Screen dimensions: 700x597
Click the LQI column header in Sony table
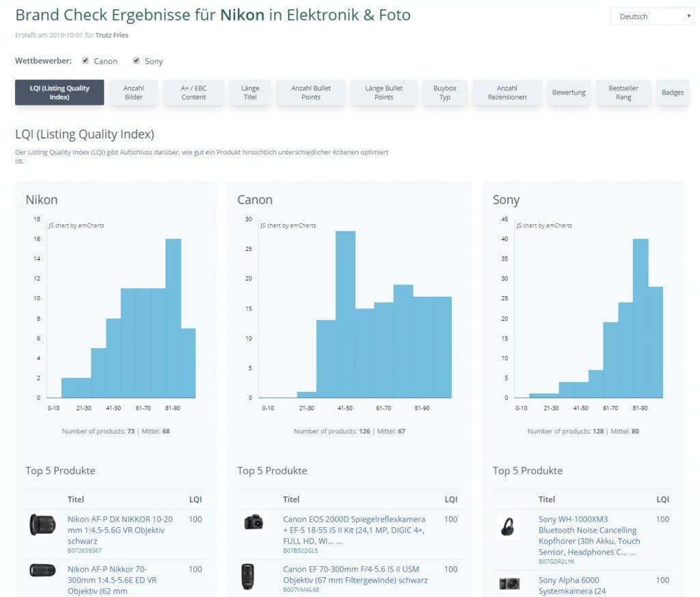[x=662, y=499]
